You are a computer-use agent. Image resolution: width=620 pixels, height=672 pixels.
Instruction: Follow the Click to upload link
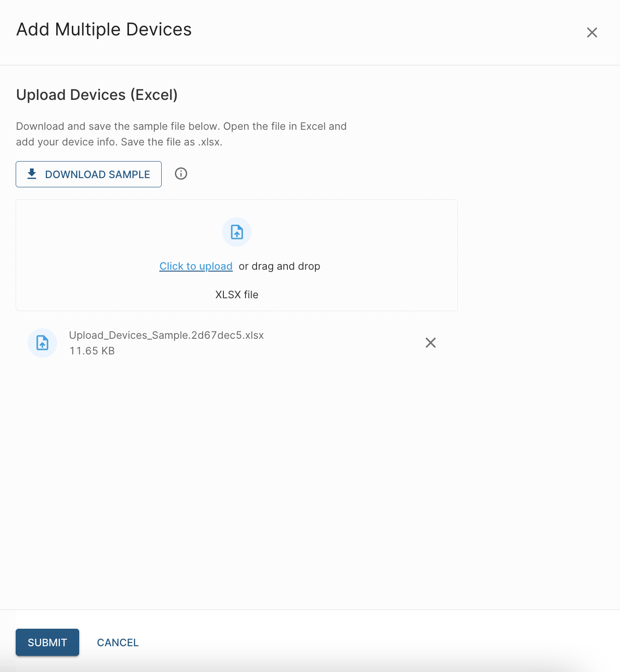pyautogui.click(x=196, y=266)
